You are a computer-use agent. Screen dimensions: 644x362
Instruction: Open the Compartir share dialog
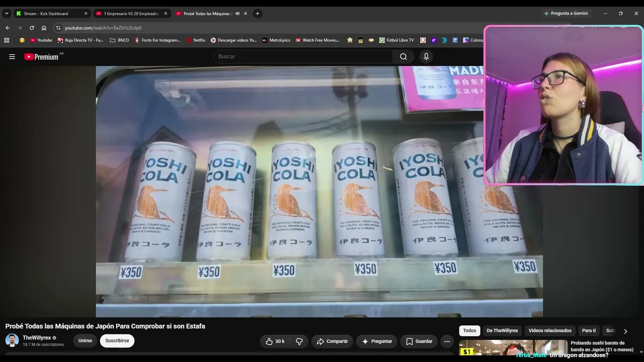[332, 341]
